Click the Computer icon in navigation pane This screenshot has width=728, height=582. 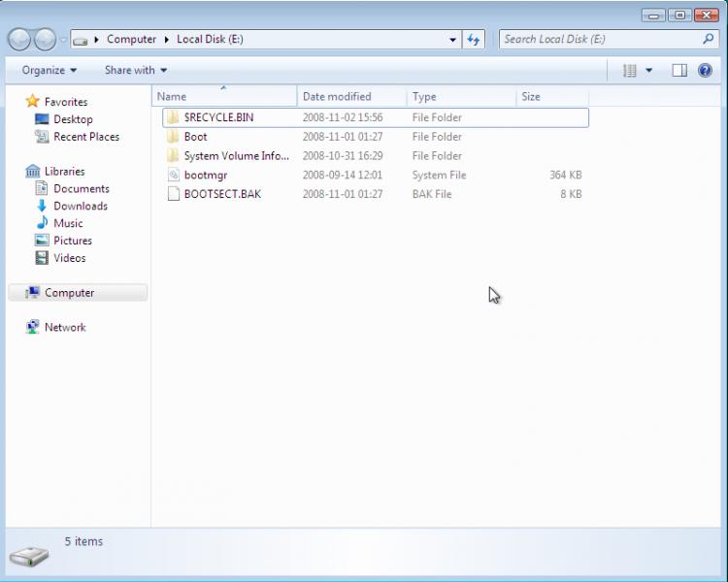pyautogui.click(x=32, y=292)
